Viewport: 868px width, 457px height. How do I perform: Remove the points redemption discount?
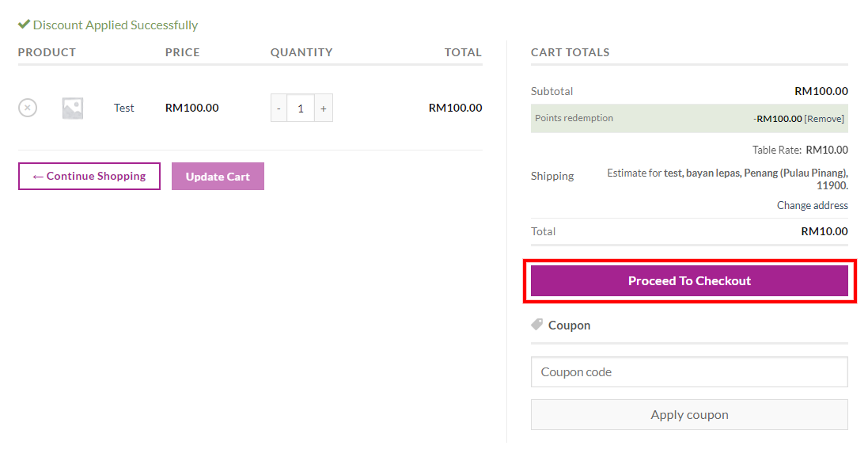(824, 119)
